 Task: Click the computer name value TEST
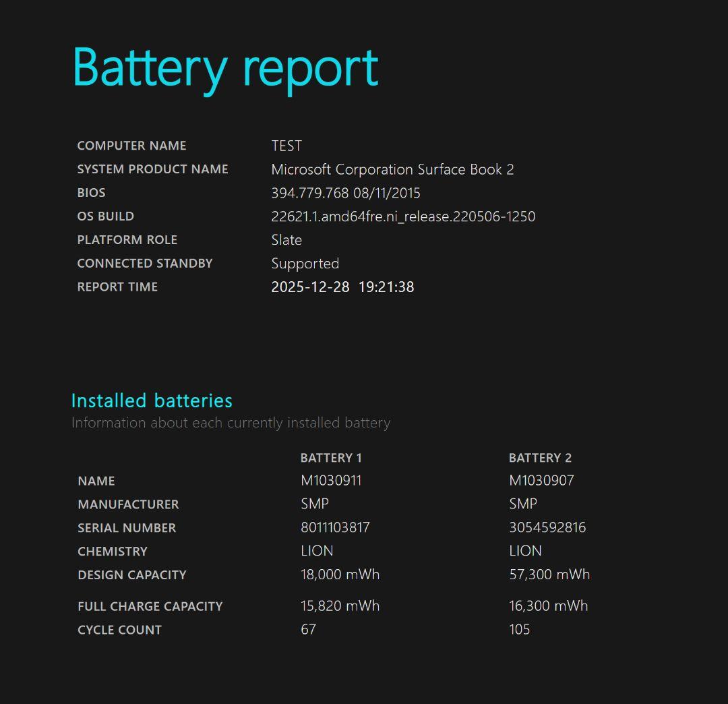286,146
